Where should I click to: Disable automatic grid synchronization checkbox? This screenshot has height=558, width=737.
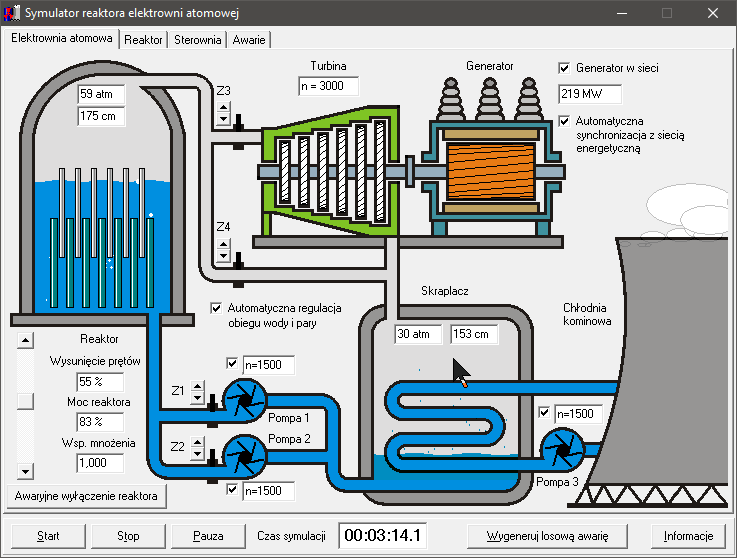point(564,121)
